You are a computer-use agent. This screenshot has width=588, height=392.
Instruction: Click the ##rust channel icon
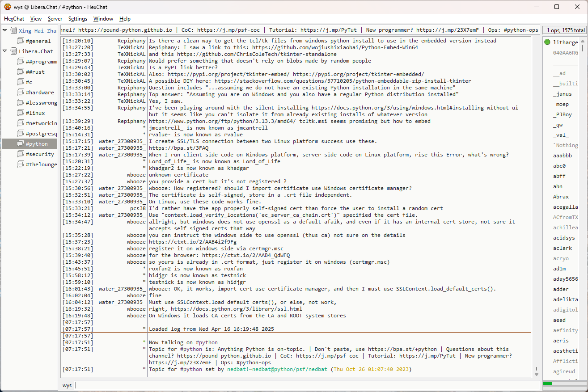pyautogui.click(x=21, y=72)
